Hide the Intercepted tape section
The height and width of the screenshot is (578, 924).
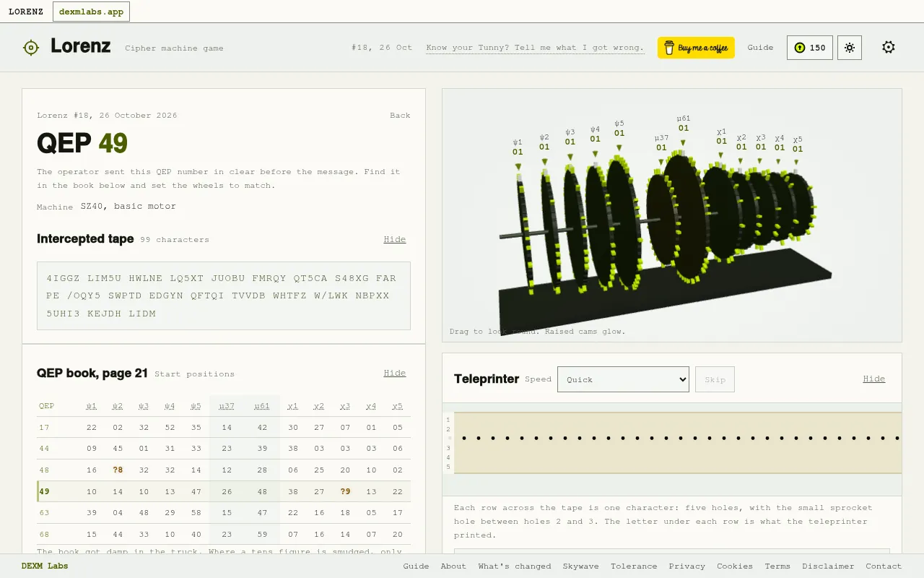(x=395, y=239)
